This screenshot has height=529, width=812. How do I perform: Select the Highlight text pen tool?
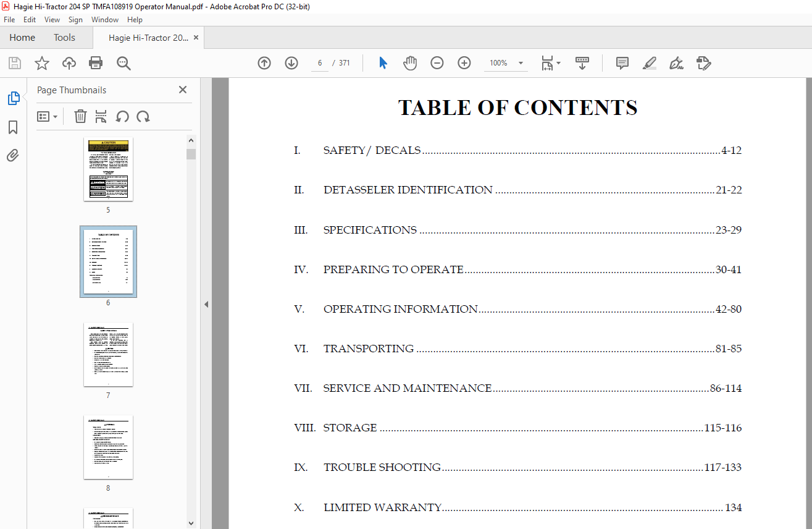(649, 63)
